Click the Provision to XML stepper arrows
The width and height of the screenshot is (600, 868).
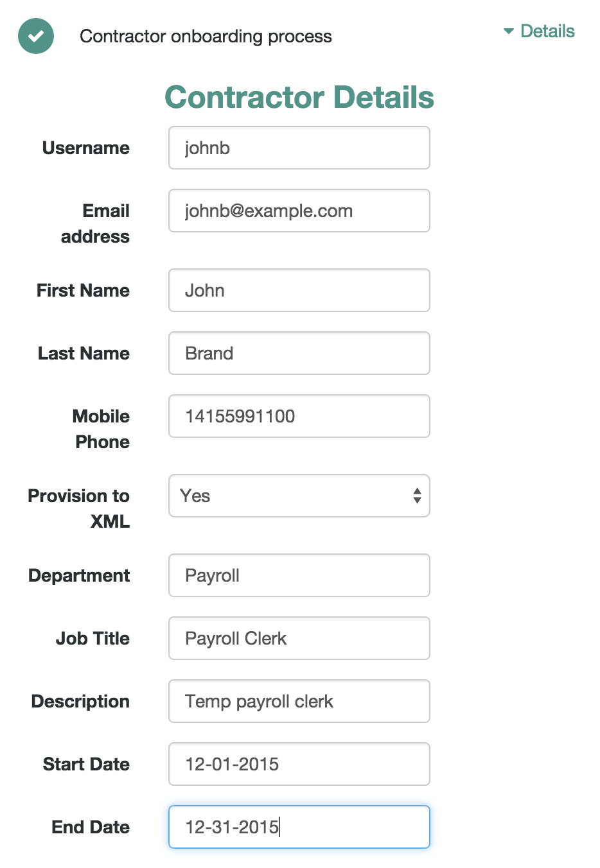(417, 496)
